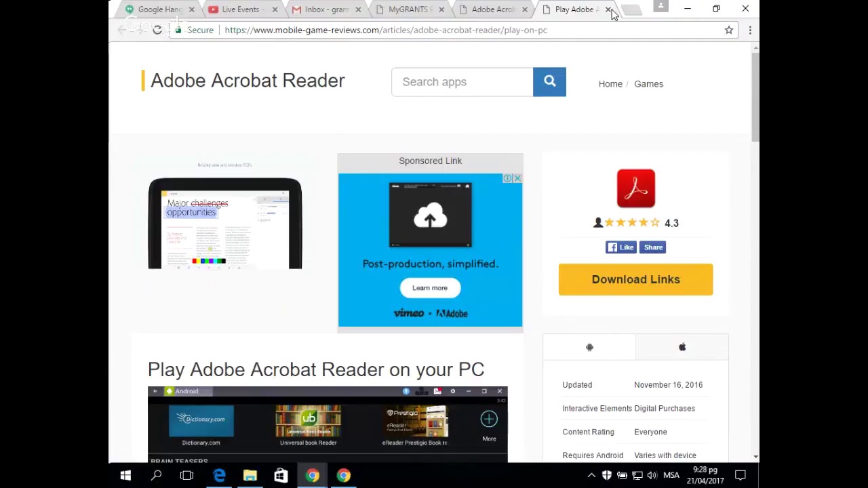This screenshot has width=868, height=488.
Task: Open the taskbar clock and date
Action: point(705,475)
